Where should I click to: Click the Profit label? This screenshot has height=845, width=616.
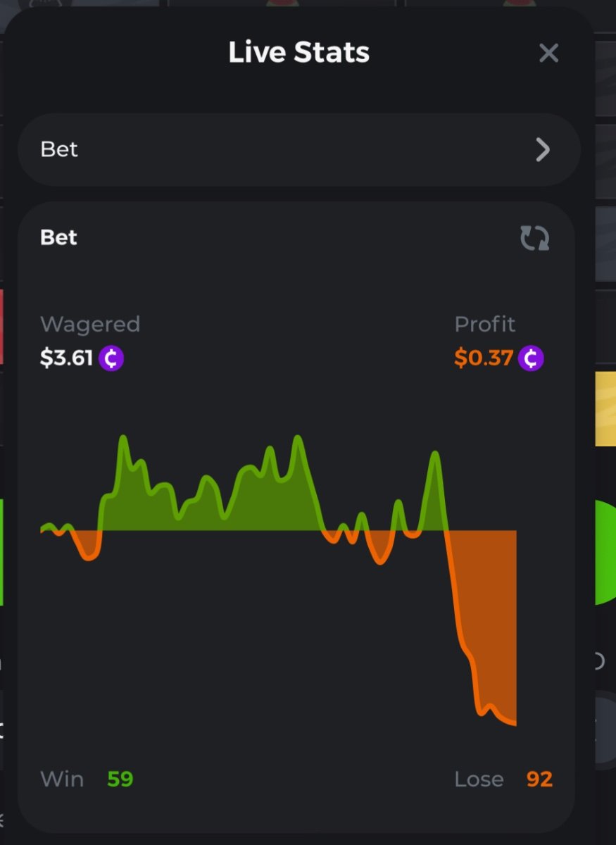pyautogui.click(x=485, y=325)
